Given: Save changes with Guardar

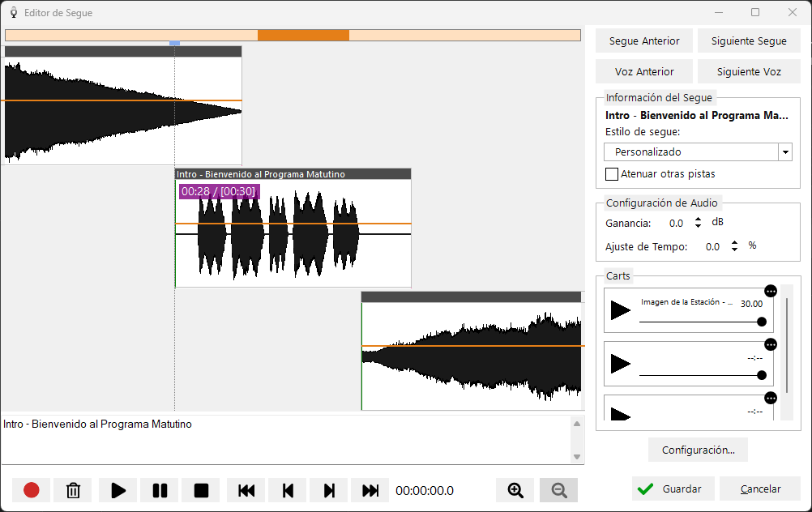Looking at the screenshot, I should [x=673, y=489].
